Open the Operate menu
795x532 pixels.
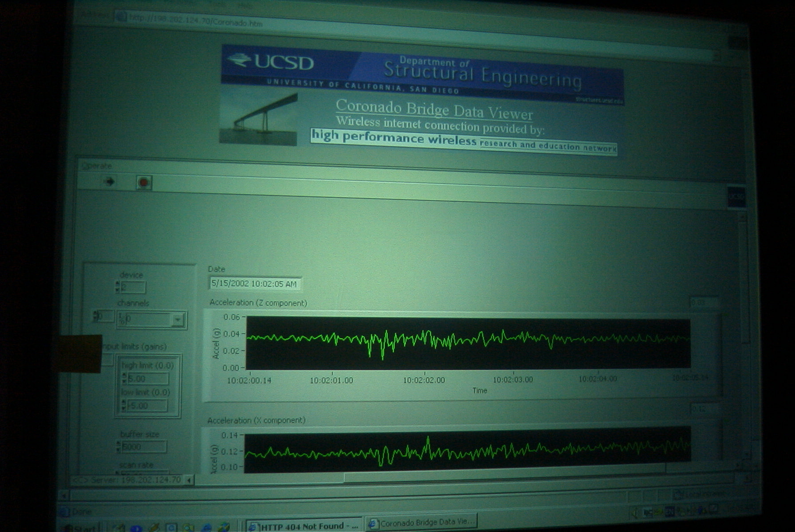(97, 166)
